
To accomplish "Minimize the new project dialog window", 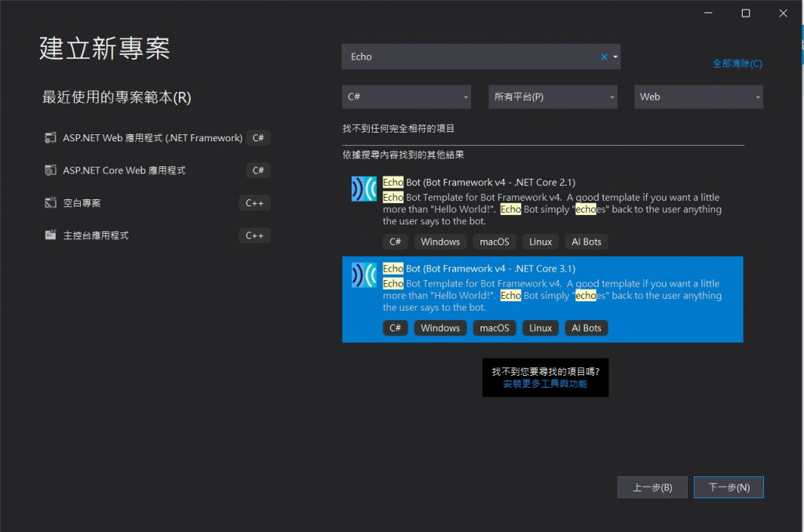I will click(708, 13).
